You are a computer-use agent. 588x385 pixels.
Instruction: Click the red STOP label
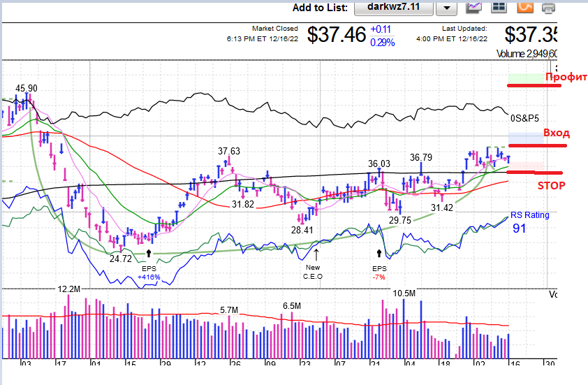point(551,186)
